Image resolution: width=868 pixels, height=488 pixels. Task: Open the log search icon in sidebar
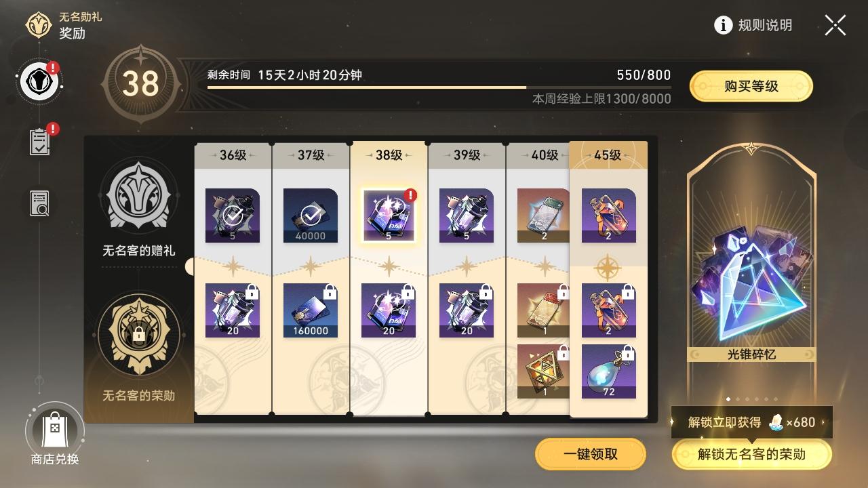tap(39, 203)
